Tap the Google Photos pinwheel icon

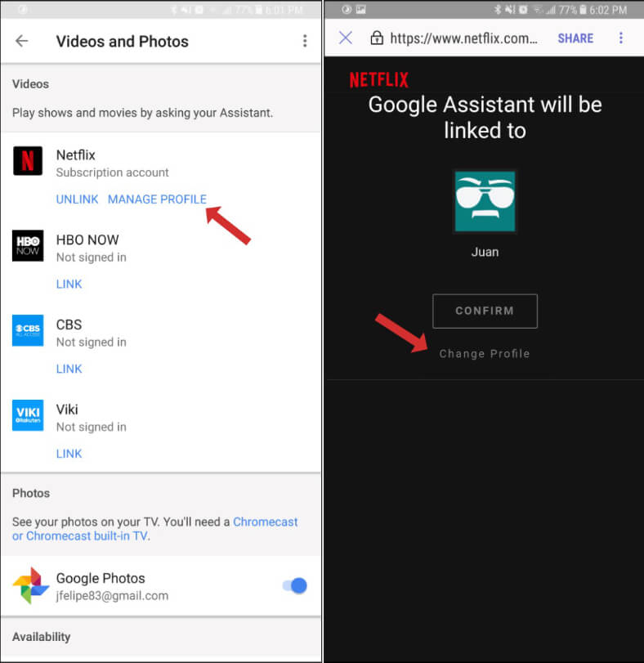coord(30,585)
